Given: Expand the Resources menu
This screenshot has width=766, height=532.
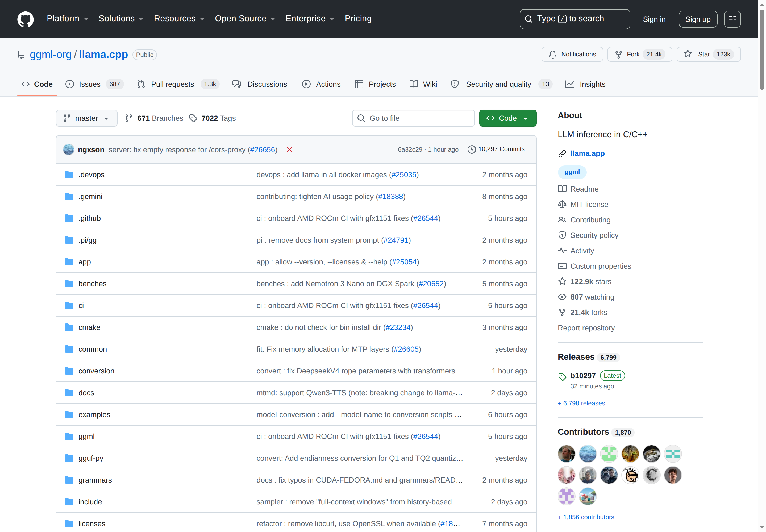Looking at the screenshot, I should tap(179, 19).
